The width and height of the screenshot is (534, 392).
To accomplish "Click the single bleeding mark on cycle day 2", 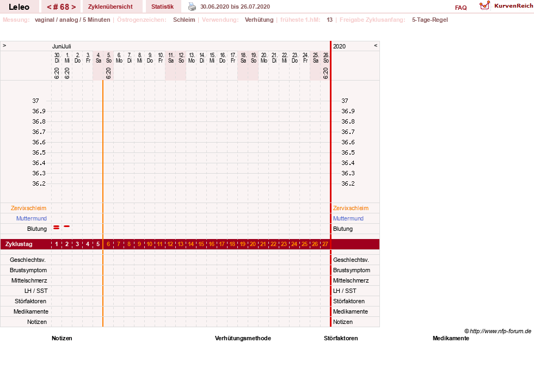I will tap(67, 226).
